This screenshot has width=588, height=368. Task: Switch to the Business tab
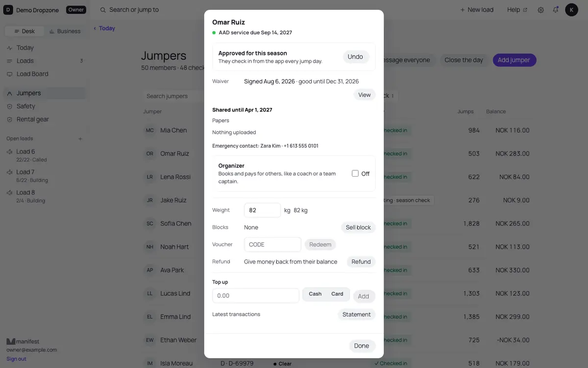pyautogui.click(x=65, y=31)
